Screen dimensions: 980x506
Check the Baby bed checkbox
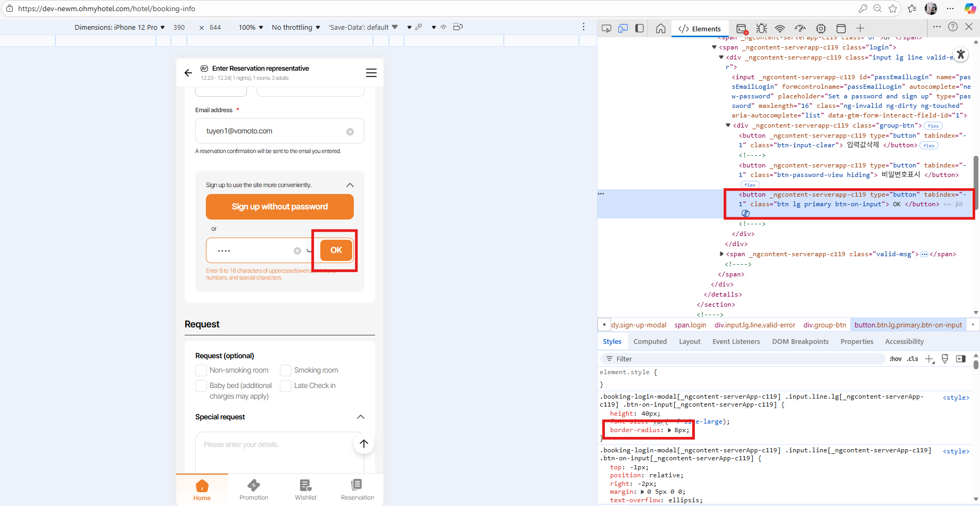click(201, 386)
